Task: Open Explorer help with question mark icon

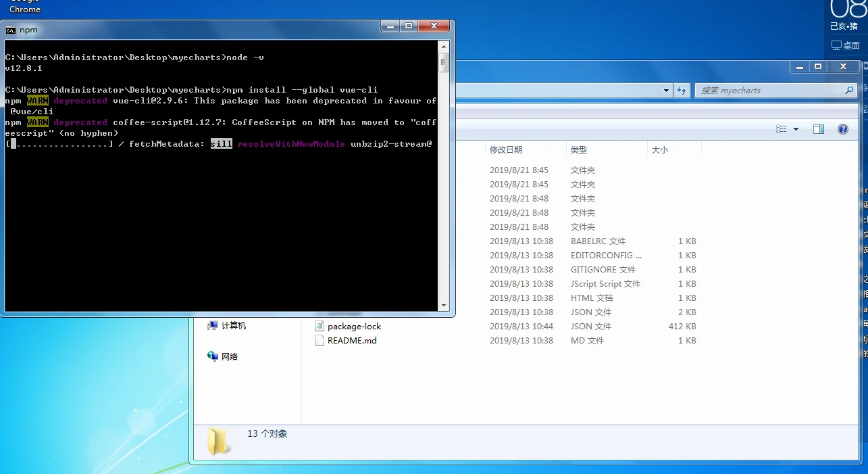Action: tap(842, 129)
